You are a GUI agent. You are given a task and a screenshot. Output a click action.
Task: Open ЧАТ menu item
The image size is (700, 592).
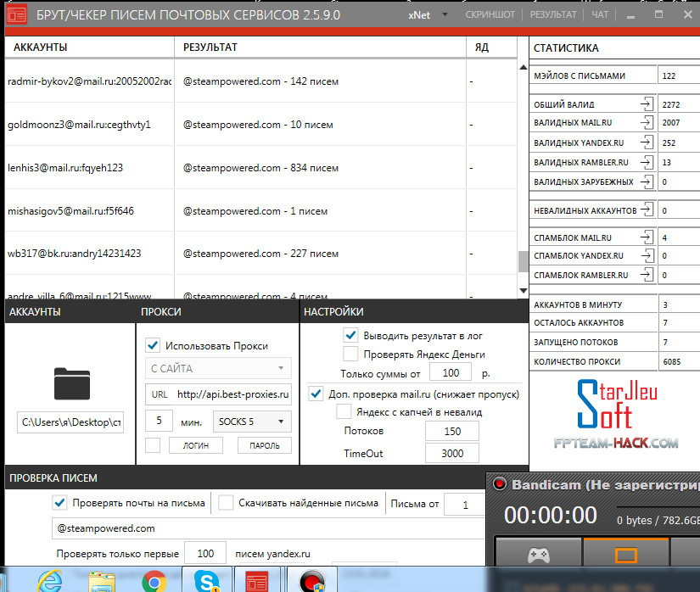(600, 14)
